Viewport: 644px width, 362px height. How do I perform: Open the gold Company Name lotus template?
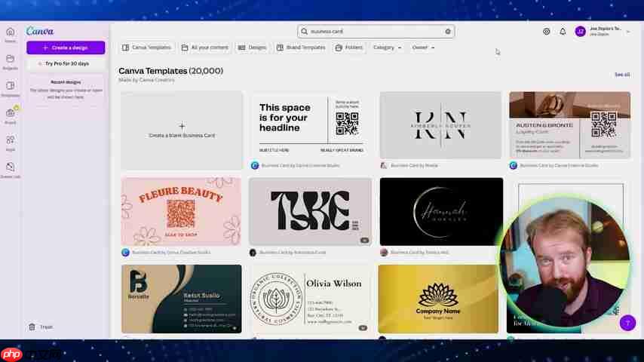438,299
